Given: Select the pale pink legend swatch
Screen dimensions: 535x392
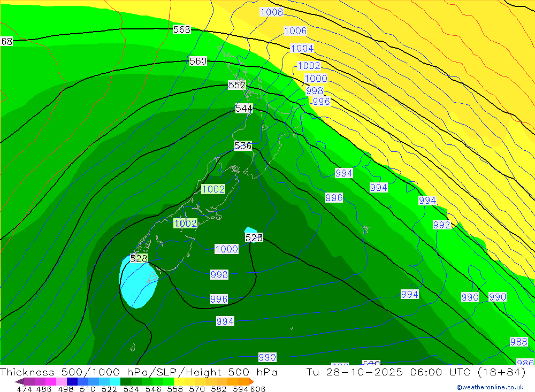Looking at the screenshot, I should (60, 381).
